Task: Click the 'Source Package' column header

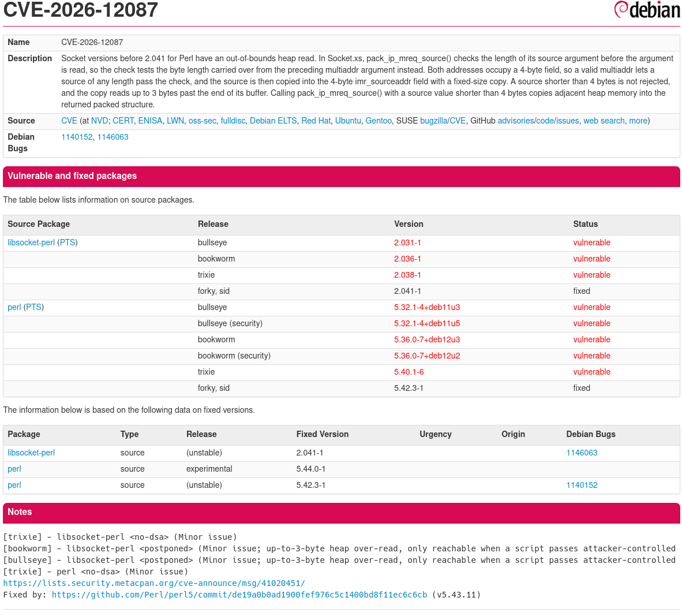Action: tap(39, 224)
